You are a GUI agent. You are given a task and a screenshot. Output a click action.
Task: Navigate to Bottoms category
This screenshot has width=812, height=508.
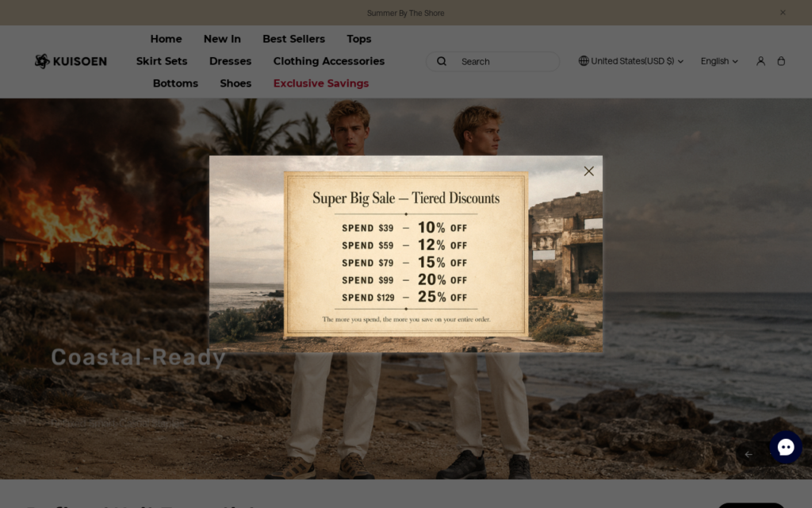(x=175, y=83)
